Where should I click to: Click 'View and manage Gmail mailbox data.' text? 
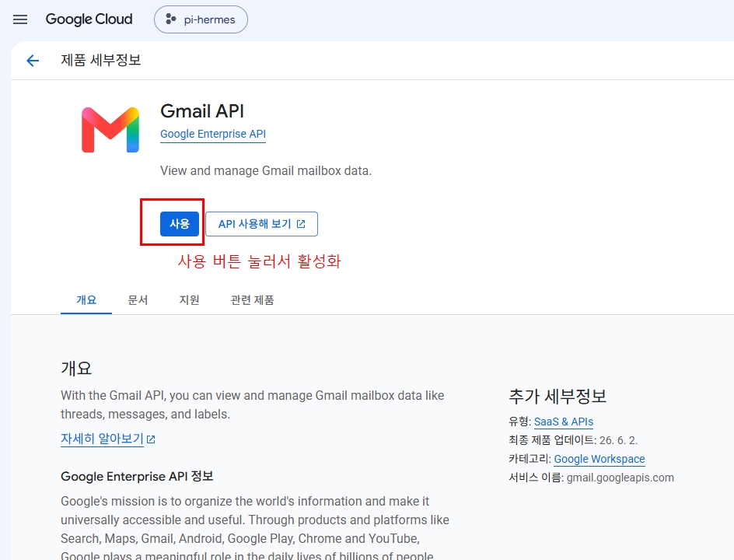266,170
